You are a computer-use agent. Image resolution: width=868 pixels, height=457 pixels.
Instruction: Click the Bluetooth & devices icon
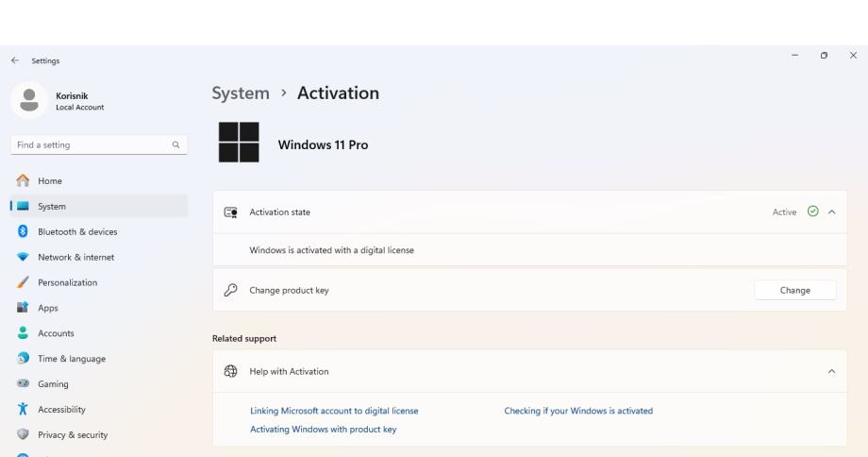[22, 231]
